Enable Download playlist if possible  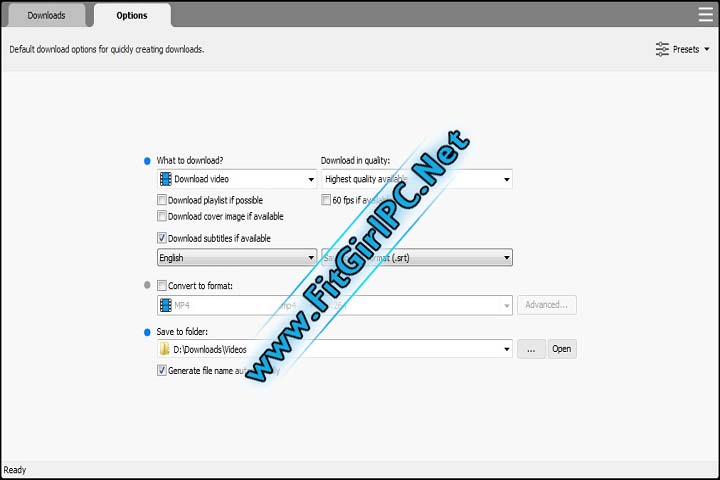(x=162, y=200)
